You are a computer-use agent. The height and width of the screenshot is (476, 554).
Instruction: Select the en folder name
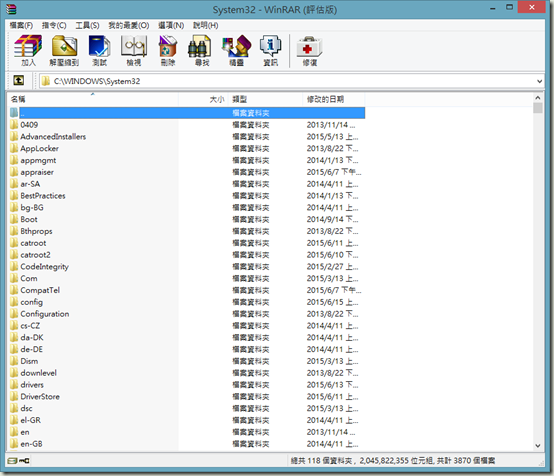(25, 432)
